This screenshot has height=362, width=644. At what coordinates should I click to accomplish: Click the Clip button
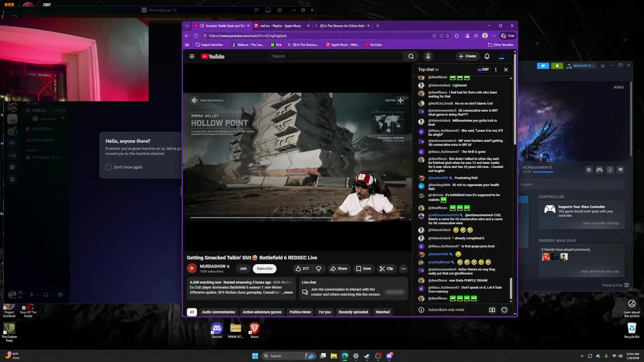coord(386,268)
